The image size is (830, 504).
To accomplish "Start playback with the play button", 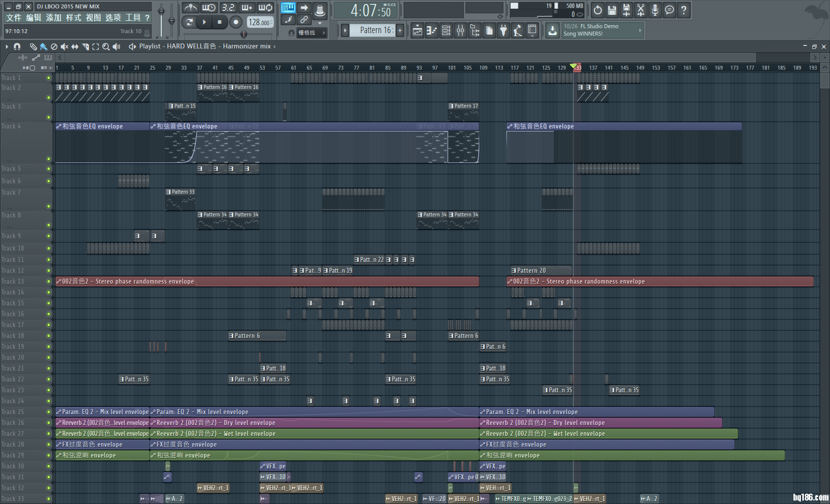I will (204, 22).
